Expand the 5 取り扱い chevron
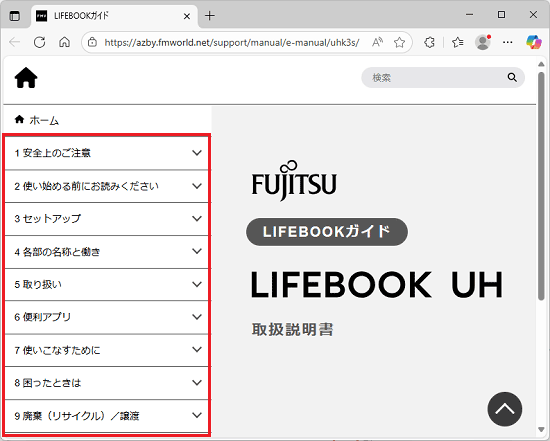 tap(197, 284)
